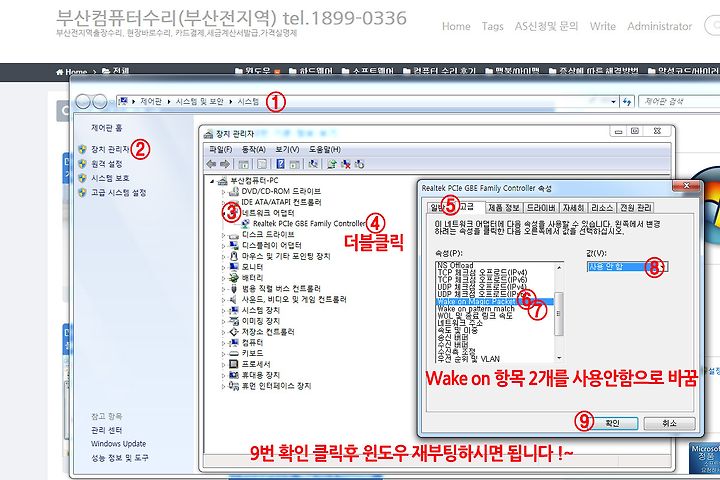The width and height of the screenshot is (720, 480).
Task: Switch to the 전원 관리 tab
Action: [x=636, y=208]
